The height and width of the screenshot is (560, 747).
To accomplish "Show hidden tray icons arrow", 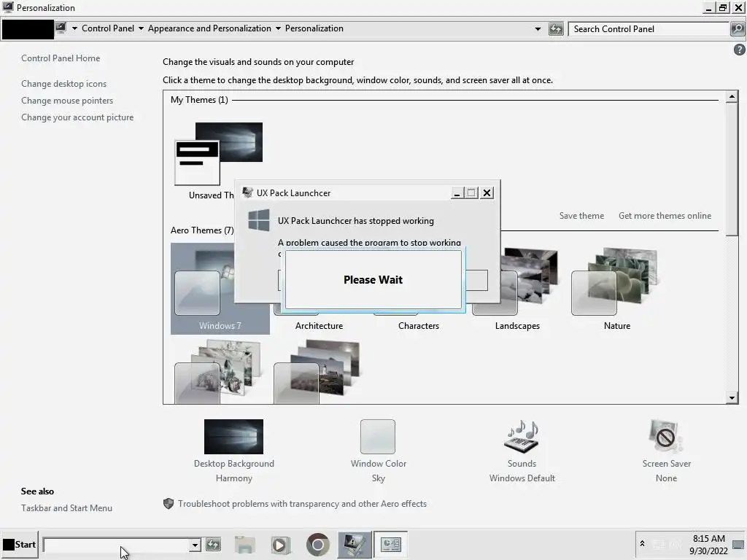I will click(642, 543).
